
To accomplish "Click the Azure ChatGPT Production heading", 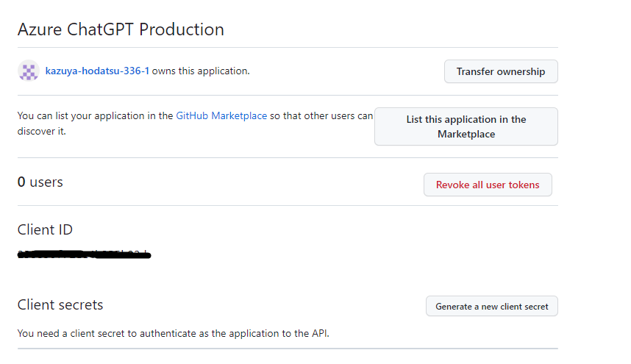I will pos(121,29).
